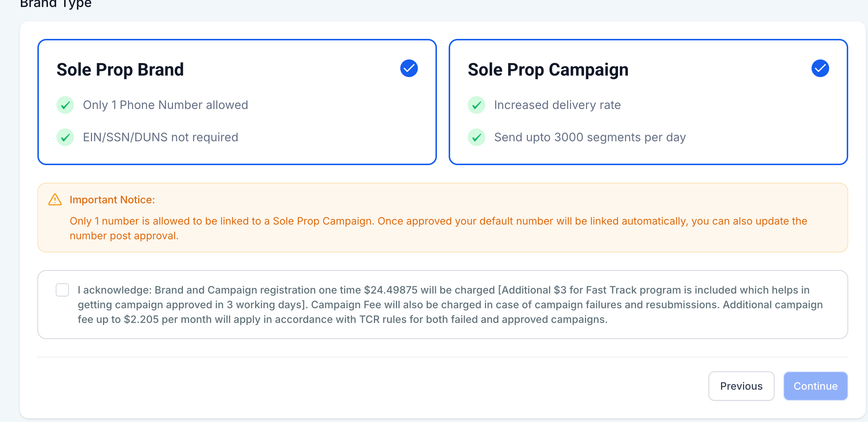Image resolution: width=868 pixels, height=422 pixels.
Task: Click green check beside 3000 segments per day
Action: pyautogui.click(x=477, y=138)
